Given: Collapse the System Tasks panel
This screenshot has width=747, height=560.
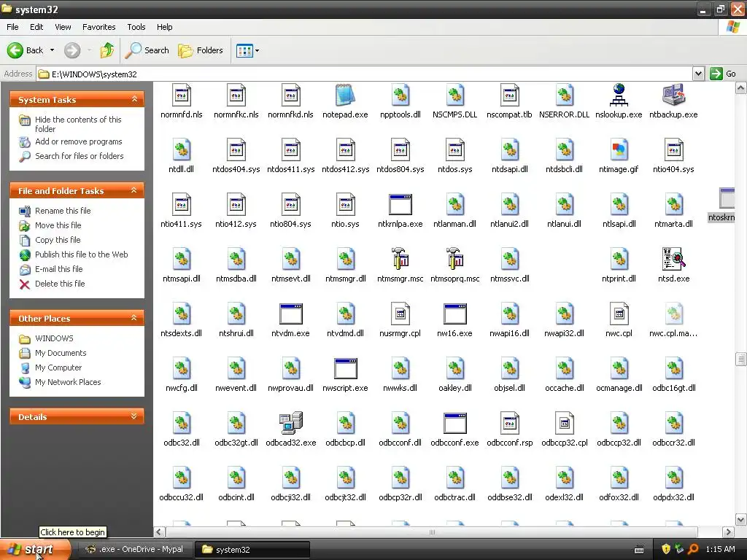Looking at the screenshot, I should (x=134, y=99).
